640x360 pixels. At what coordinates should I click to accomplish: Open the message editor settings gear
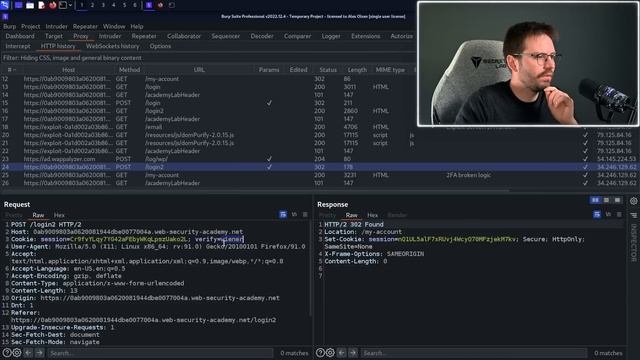(x=633, y=201)
